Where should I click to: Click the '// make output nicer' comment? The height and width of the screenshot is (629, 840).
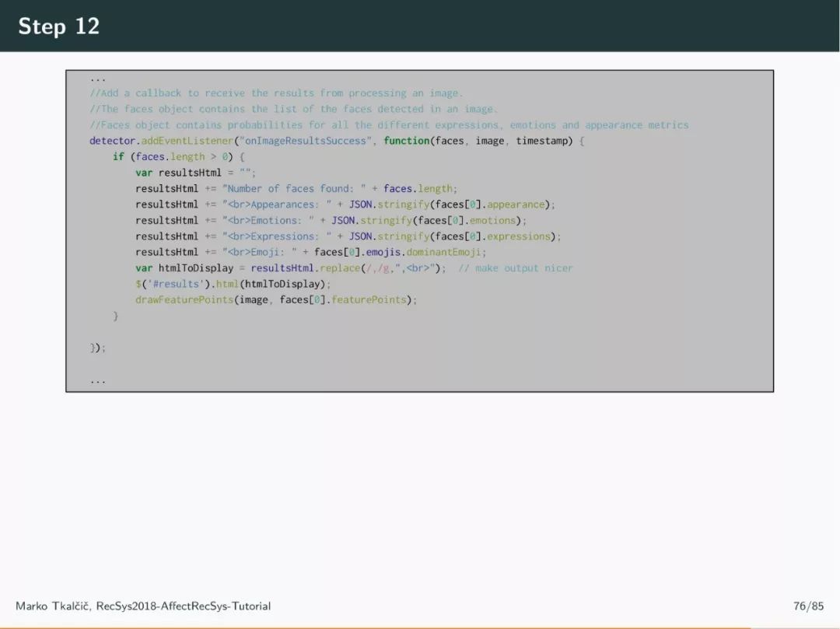click(516, 268)
